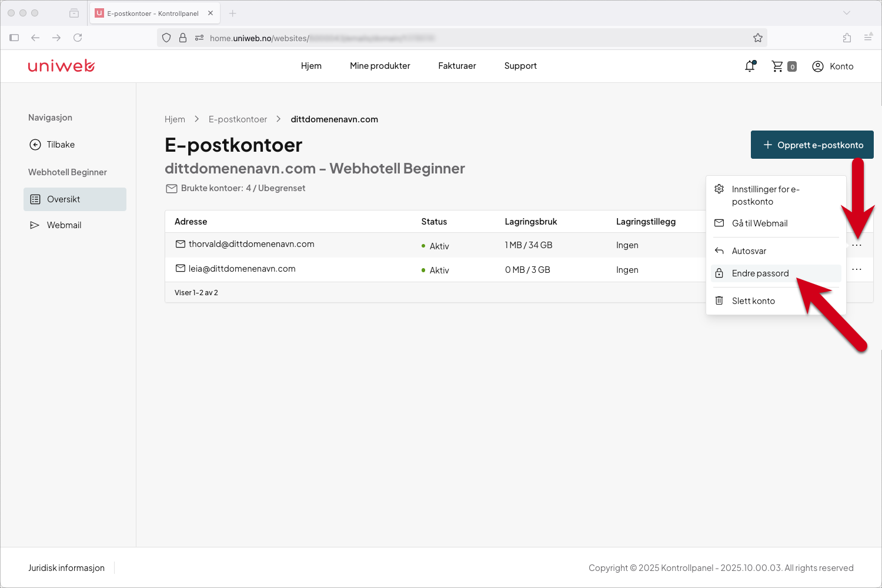Click Opprett e-postkonto button
The image size is (882, 588).
point(812,145)
